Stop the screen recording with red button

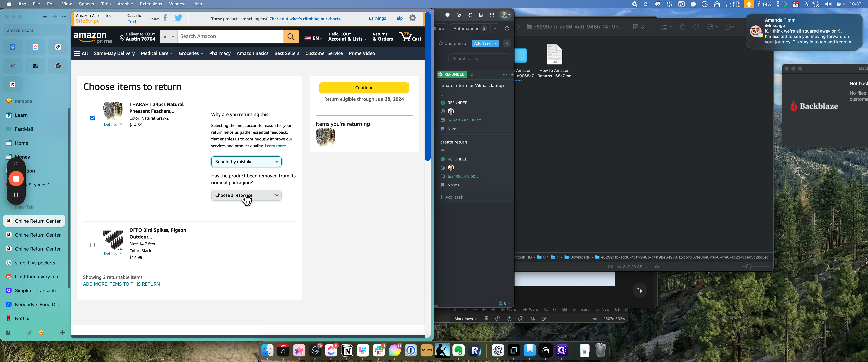pyautogui.click(x=16, y=179)
